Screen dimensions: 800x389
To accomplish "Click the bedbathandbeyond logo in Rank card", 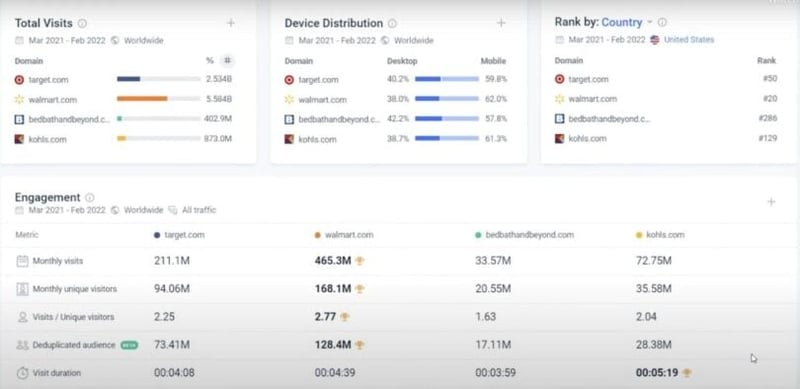I will point(560,119).
